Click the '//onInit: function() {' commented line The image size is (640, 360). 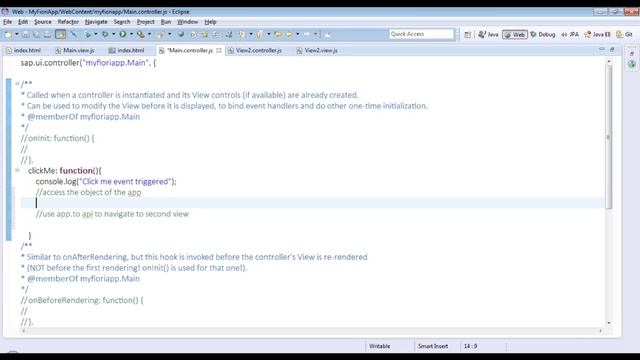pos(58,138)
